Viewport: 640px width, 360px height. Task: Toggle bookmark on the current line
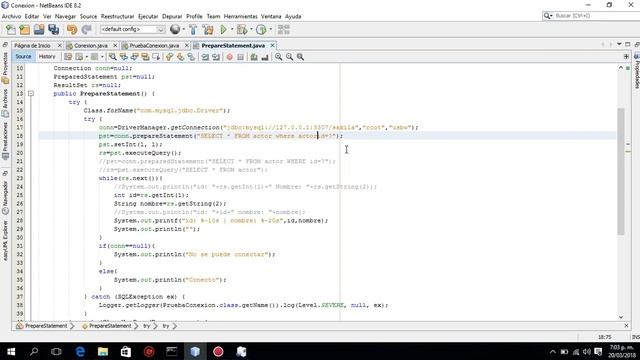point(191,57)
